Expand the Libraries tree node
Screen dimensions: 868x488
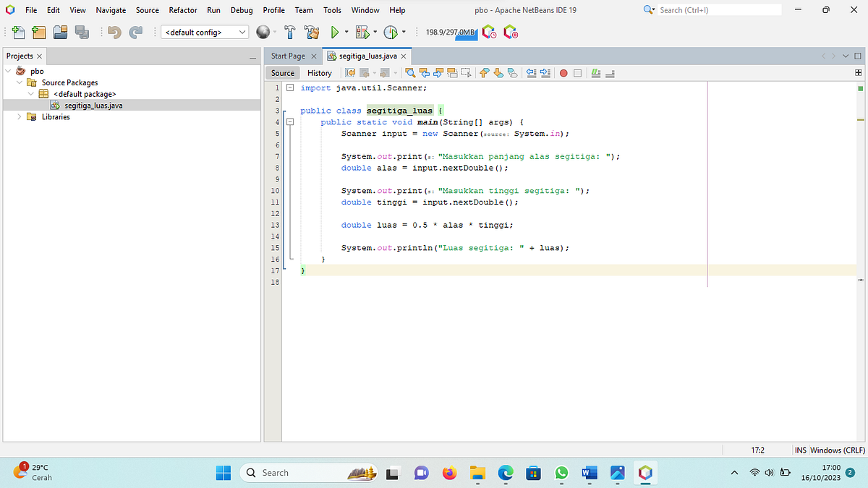pos(20,117)
